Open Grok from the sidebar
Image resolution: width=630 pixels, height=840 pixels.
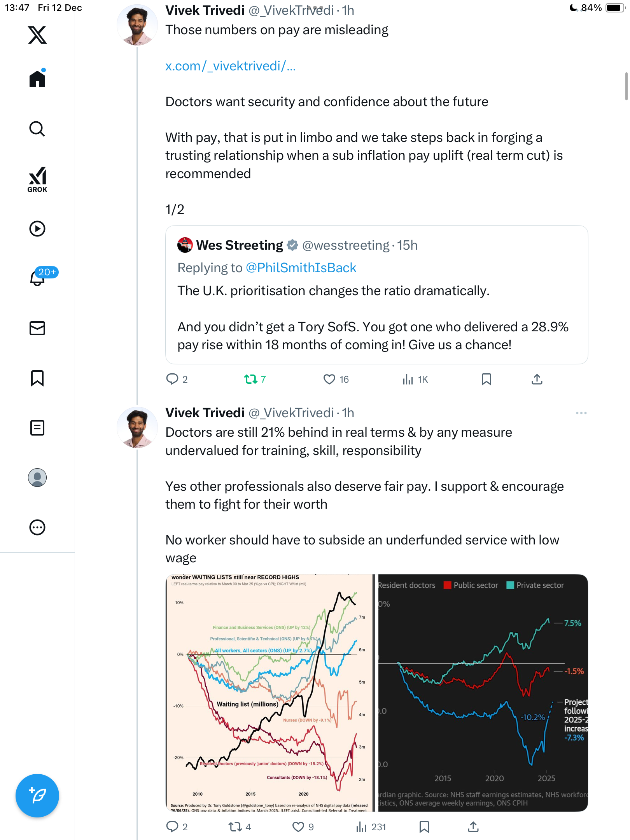tap(37, 179)
